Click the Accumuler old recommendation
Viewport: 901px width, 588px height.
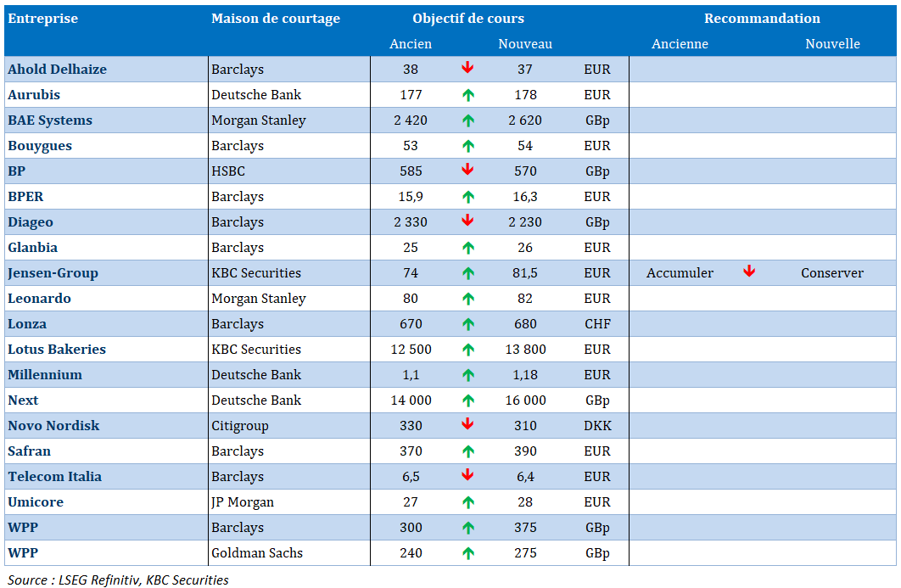(x=680, y=273)
